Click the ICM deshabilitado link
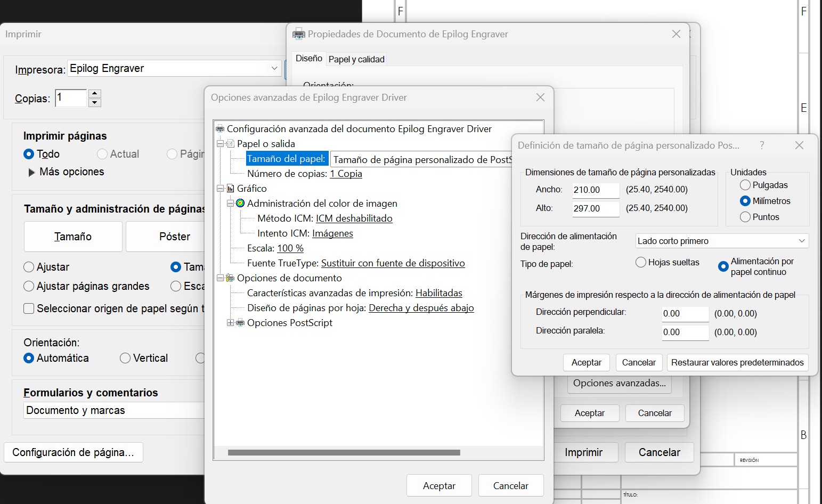The height and width of the screenshot is (504, 822). coord(354,218)
